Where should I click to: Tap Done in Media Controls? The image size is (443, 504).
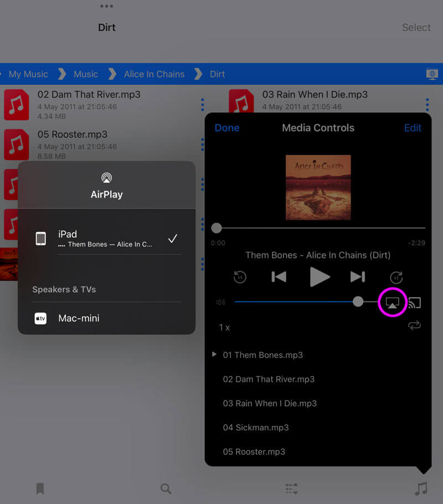[227, 128]
